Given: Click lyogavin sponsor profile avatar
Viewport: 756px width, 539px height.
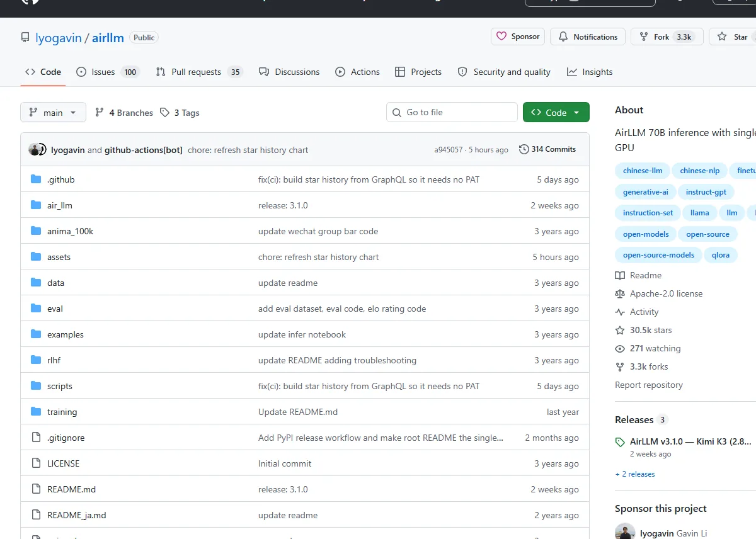Looking at the screenshot, I should coord(625,532).
